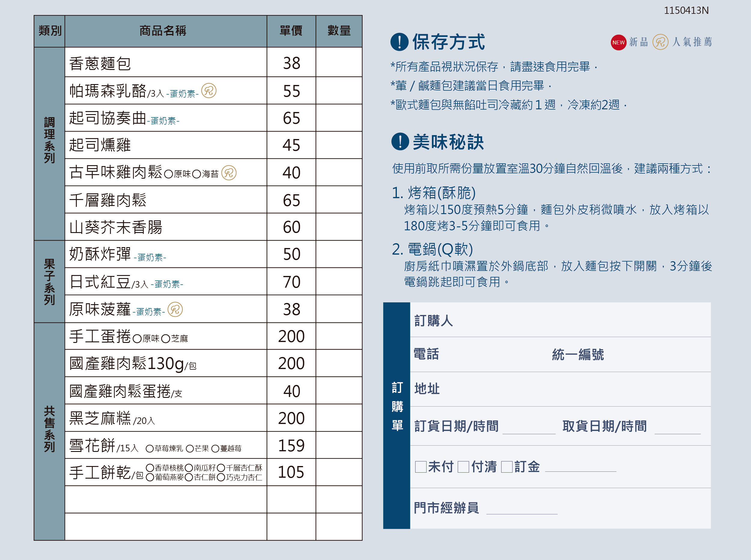Viewport: 751px width, 560px height.
Task: Click the red NEW badge icon
Action: click(619, 42)
